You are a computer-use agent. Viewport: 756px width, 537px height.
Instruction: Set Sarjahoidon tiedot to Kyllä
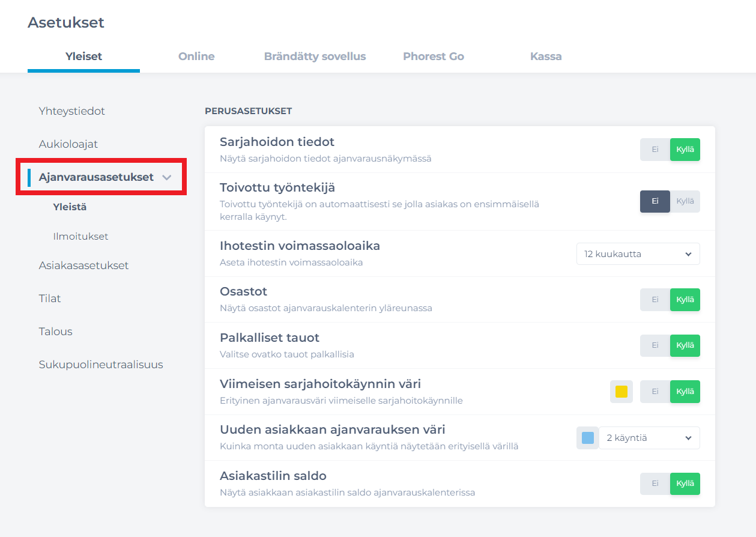tap(685, 150)
